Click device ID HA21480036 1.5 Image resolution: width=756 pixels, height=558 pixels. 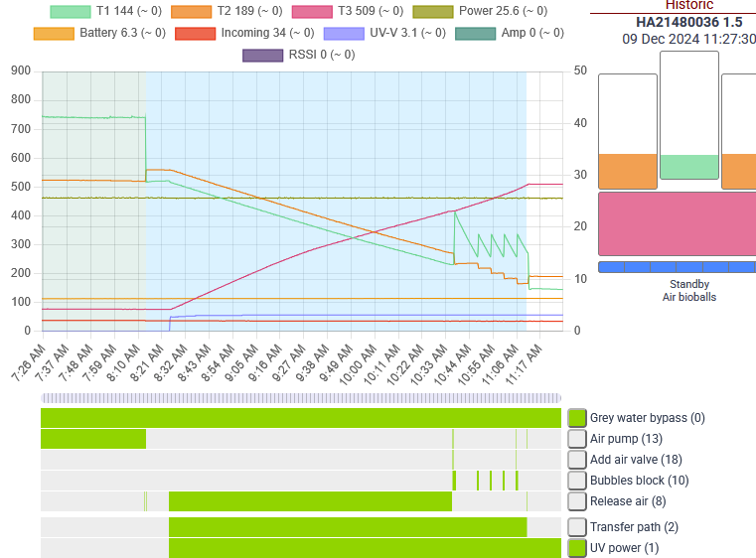pos(689,22)
